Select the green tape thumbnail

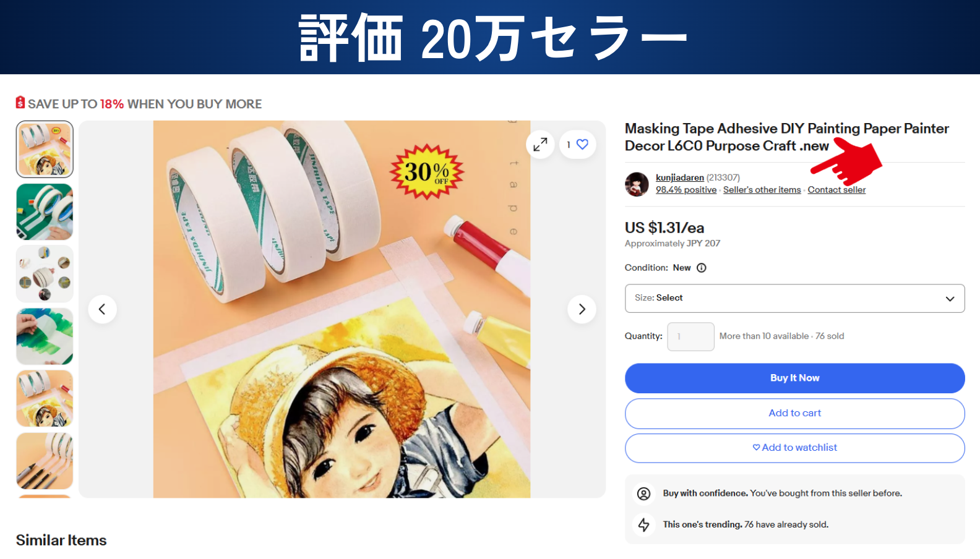[x=45, y=212]
